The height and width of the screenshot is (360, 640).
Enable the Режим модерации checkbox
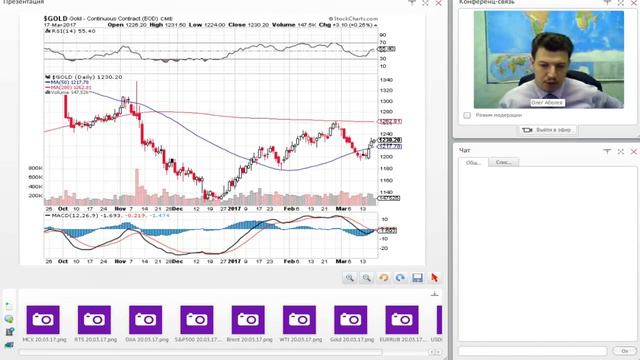[467, 116]
